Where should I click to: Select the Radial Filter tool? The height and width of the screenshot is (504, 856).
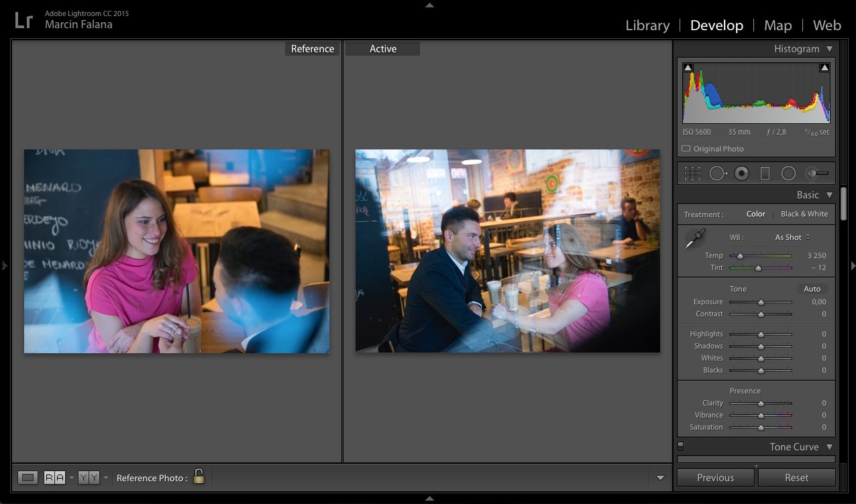(x=788, y=174)
